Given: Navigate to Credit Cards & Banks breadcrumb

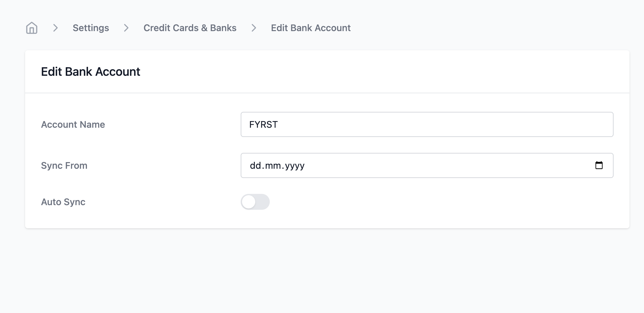Looking at the screenshot, I should (190, 28).
